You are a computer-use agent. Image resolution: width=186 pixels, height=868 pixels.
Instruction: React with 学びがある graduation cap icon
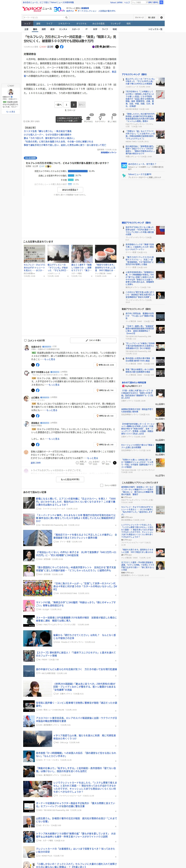coord(89,118)
